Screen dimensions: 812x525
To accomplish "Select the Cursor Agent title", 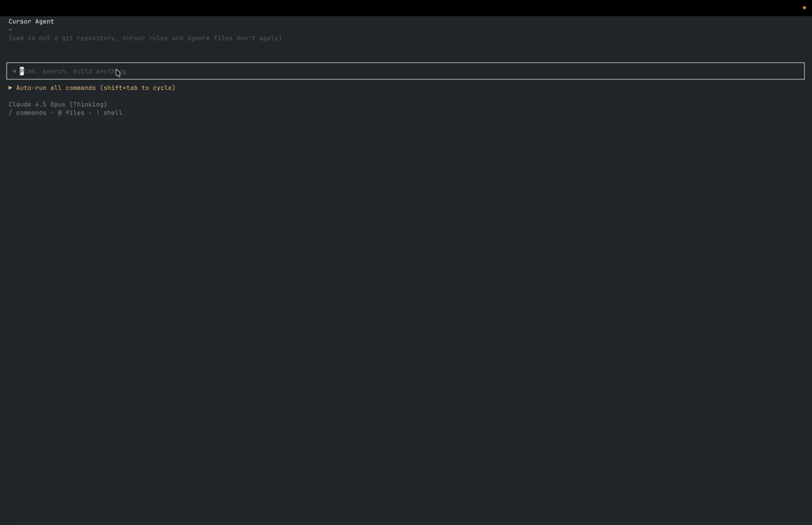I will [x=31, y=21].
